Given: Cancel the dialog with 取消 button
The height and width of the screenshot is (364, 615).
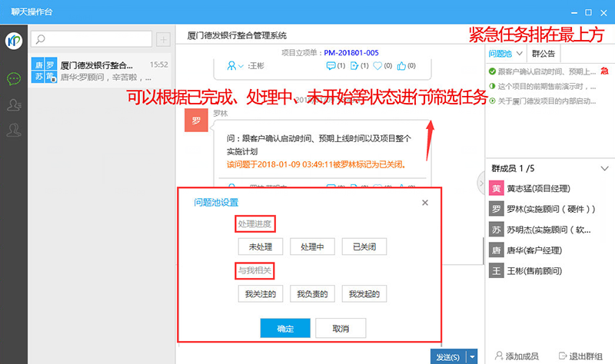Looking at the screenshot, I should point(341,329).
